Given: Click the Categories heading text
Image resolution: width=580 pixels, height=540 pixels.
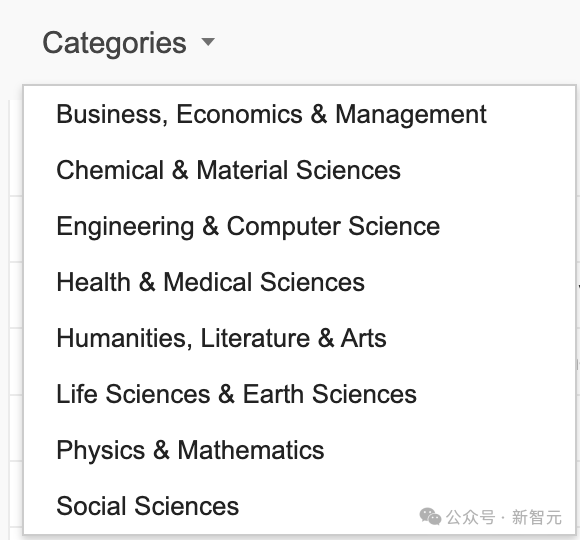Looking at the screenshot, I should (114, 44).
